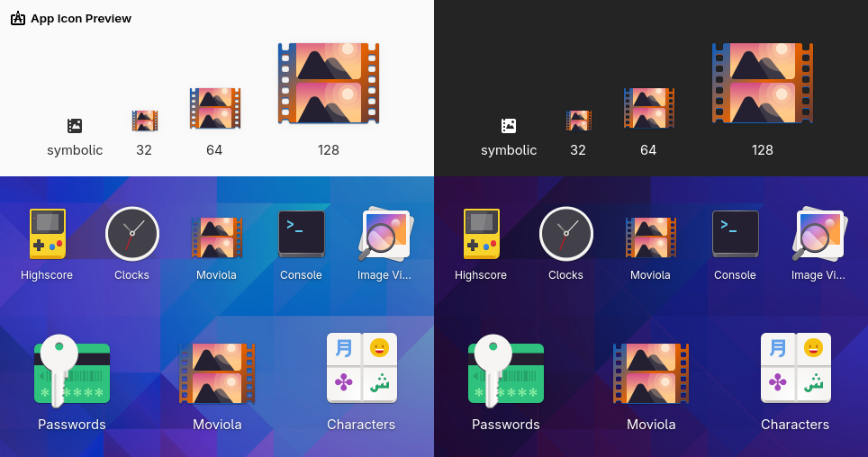
Task: Click 'Console' label on light wallpaper
Action: [301, 275]
